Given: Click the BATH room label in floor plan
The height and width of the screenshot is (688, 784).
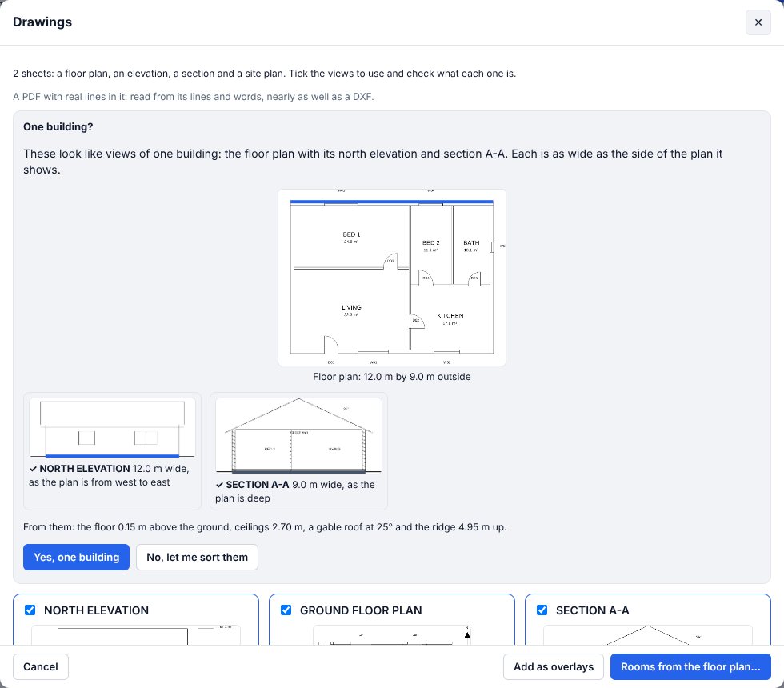Looking at the screenshot, I should [x=471, y=242].
